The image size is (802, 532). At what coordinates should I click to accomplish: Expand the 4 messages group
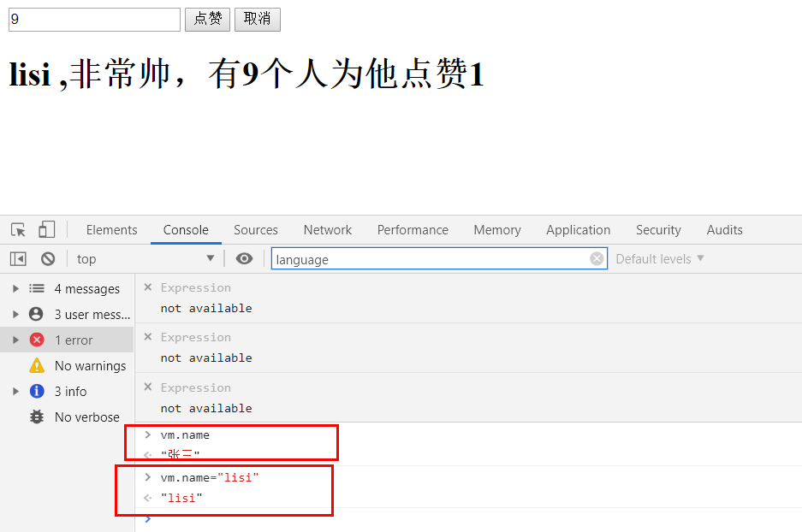pyautogui.click(x=15, y=289)
